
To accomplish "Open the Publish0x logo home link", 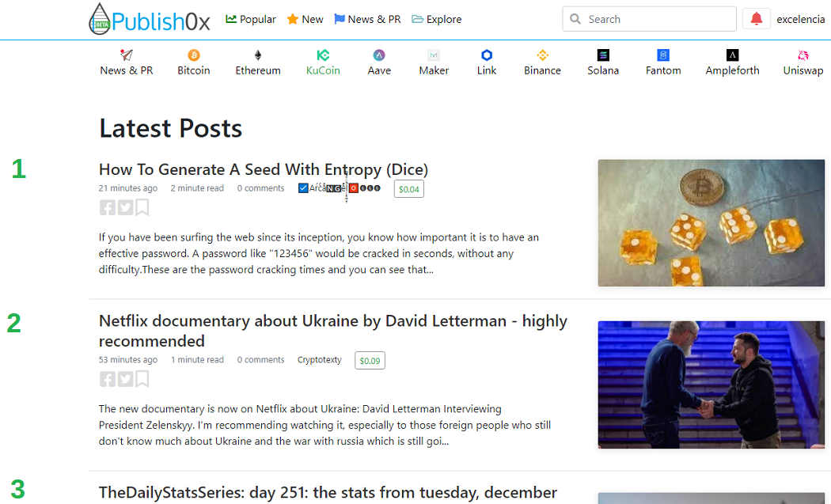I will pos(150,19).
